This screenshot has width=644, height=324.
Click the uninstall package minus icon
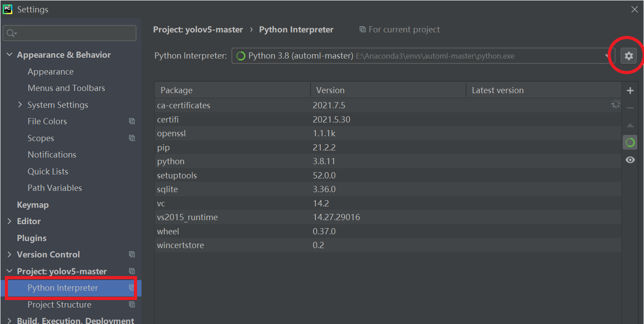(630, 107)
